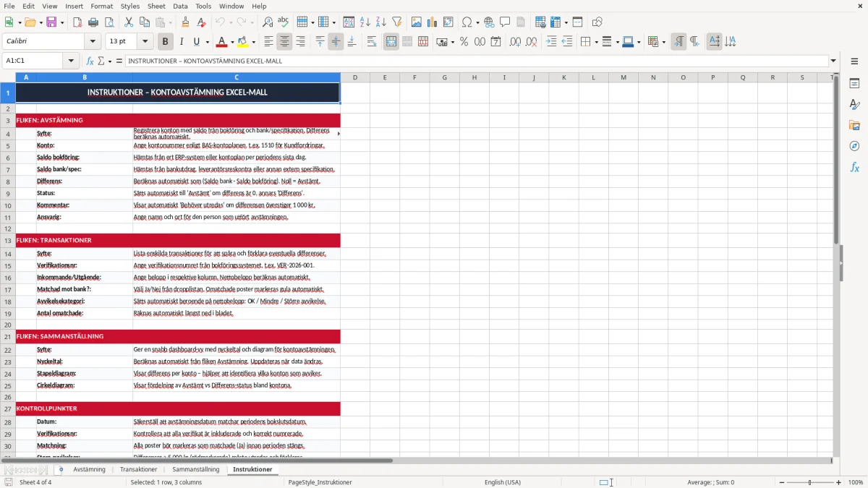Expand the Name Box dropdown
Image resolution: width=868 pixels, height=488 pixels.
pyautogui.click(x=71, y=61)
